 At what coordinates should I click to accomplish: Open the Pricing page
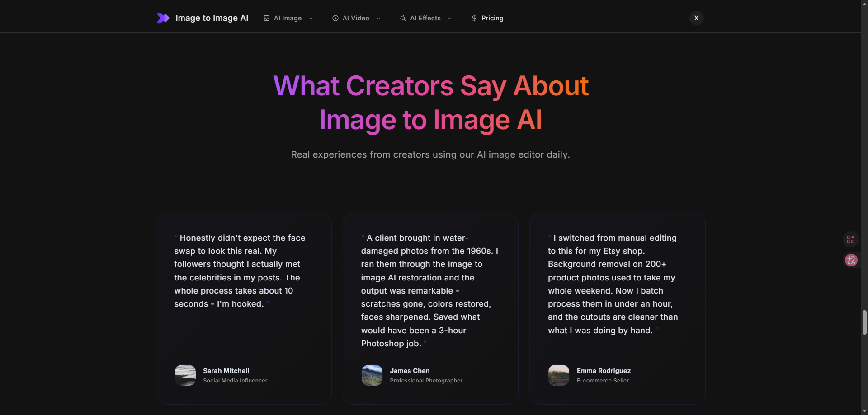point(492,18)
